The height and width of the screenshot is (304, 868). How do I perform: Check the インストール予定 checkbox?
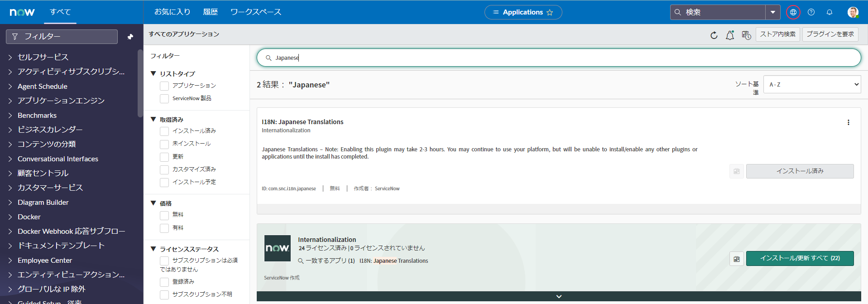[164, 183]
